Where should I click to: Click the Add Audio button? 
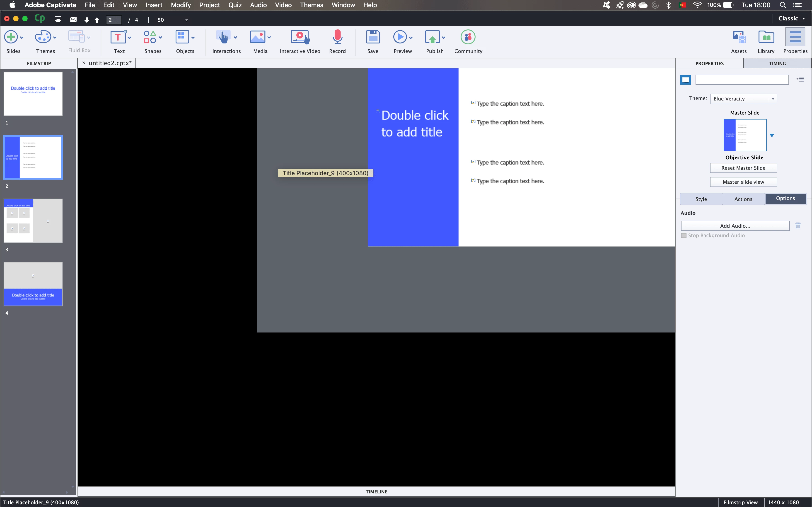click(x=735, y=226)
